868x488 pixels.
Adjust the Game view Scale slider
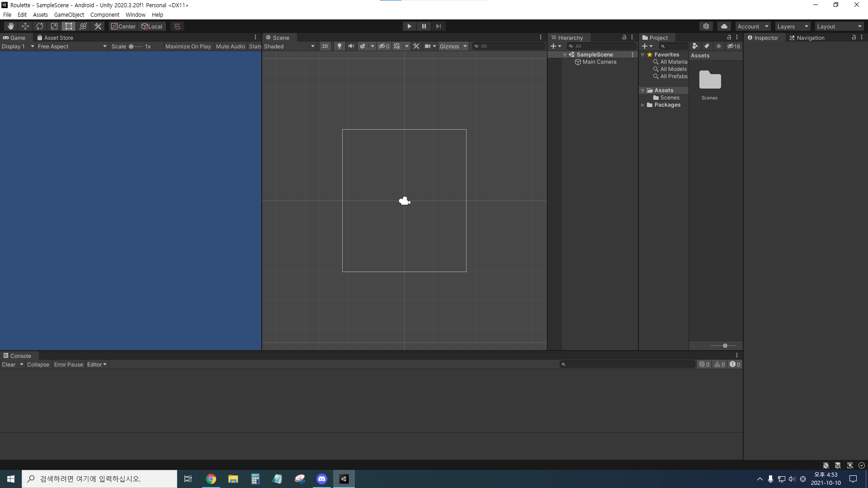(132, 46)
